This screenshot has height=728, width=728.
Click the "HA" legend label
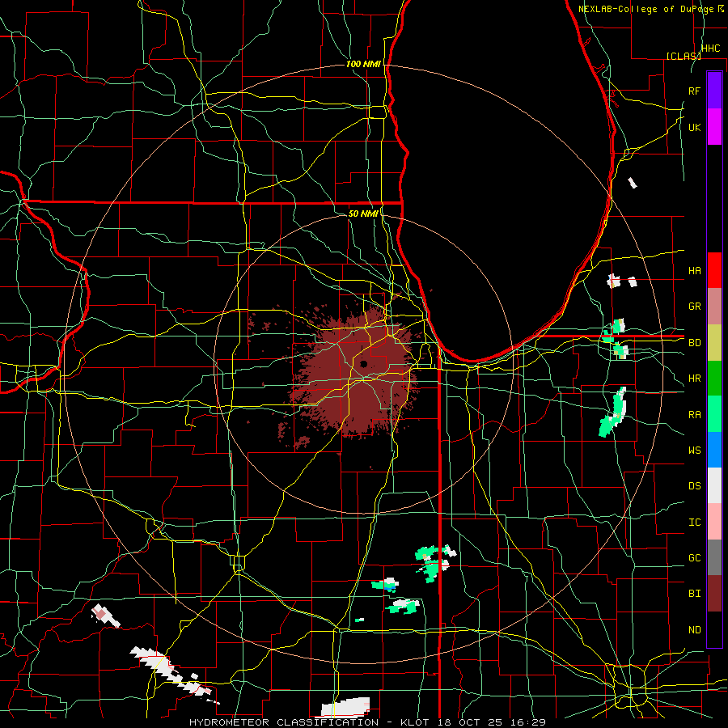tap(694, 271)
